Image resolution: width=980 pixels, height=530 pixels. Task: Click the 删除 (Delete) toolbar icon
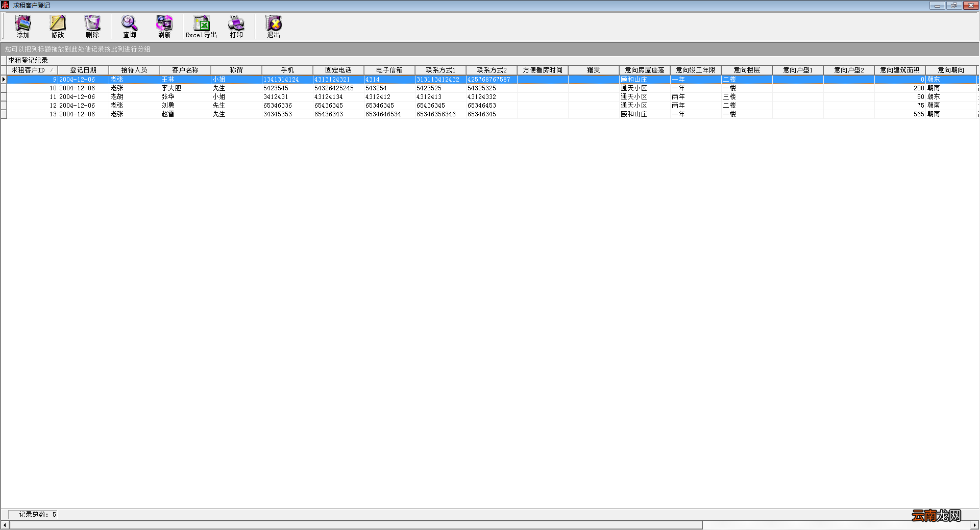point(92,26)
